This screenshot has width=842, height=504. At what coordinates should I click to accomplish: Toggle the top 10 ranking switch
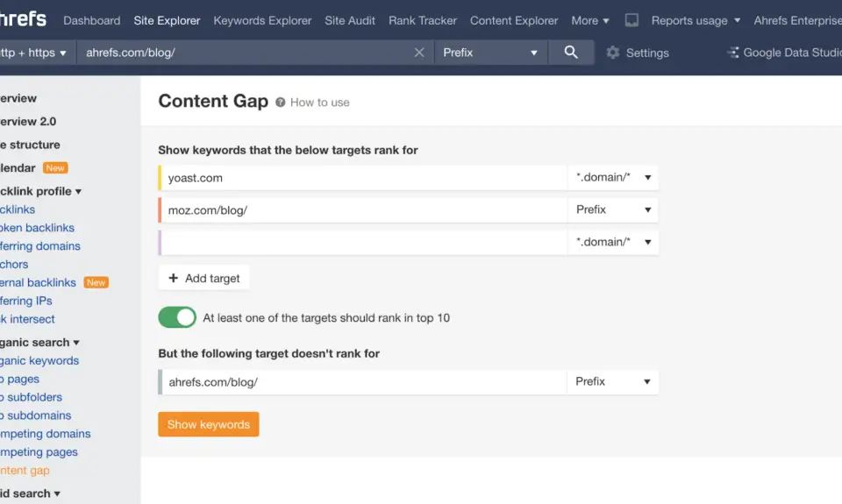pyautogui.click(x=177, y=317)
